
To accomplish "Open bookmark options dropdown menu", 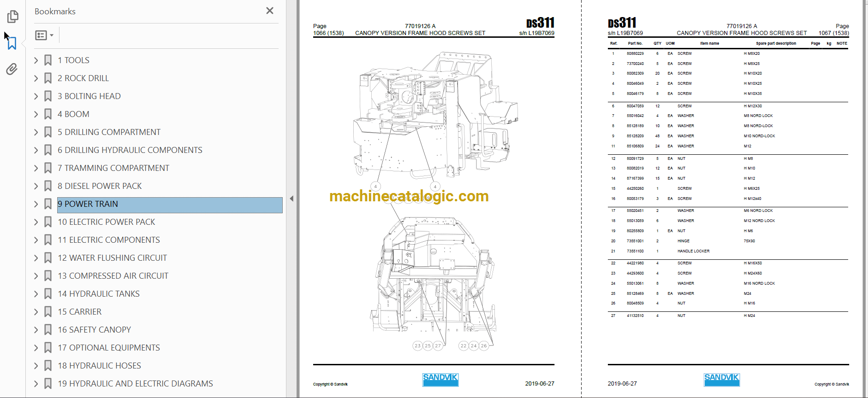I will coord(45,35).
